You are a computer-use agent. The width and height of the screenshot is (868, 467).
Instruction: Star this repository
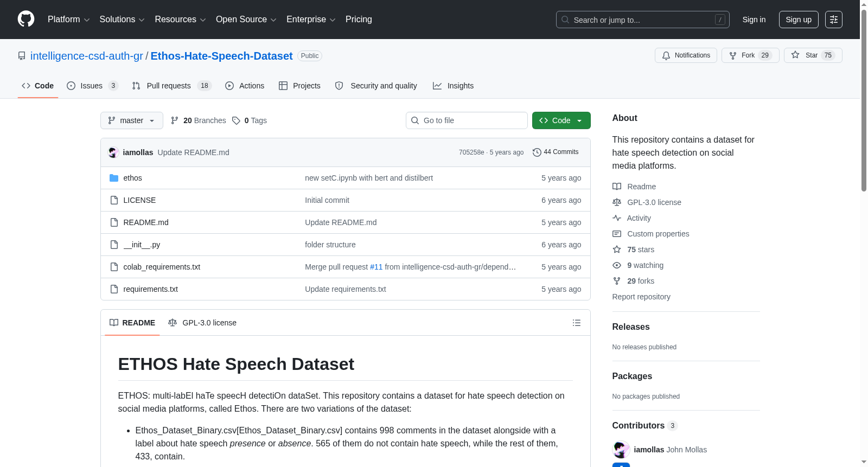tap(813, 55)
